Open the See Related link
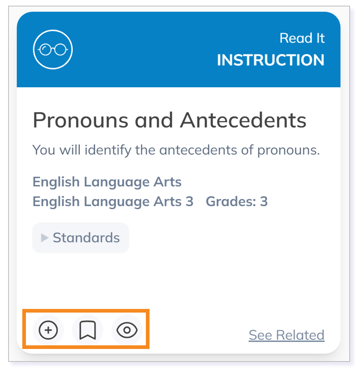 287,335
